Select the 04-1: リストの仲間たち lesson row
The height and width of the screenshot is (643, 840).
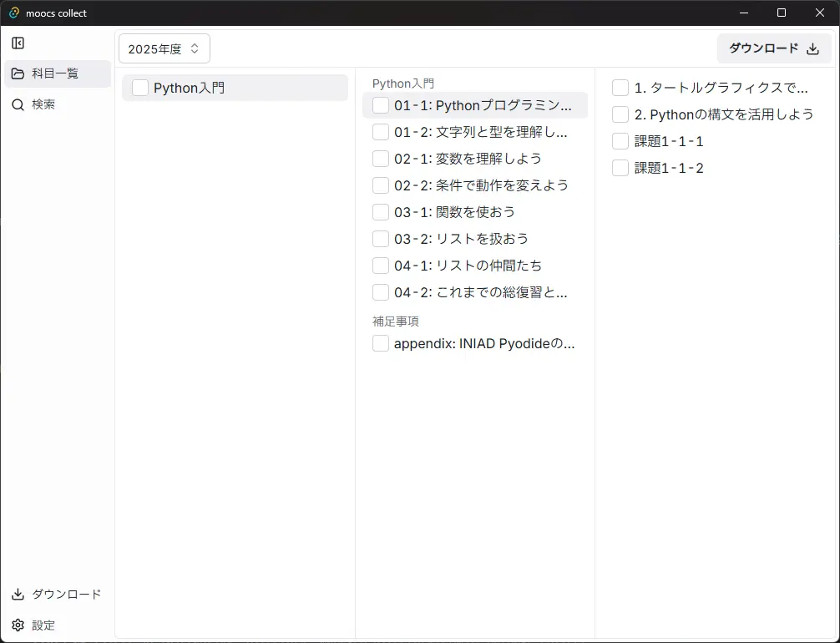click(468, 266)
